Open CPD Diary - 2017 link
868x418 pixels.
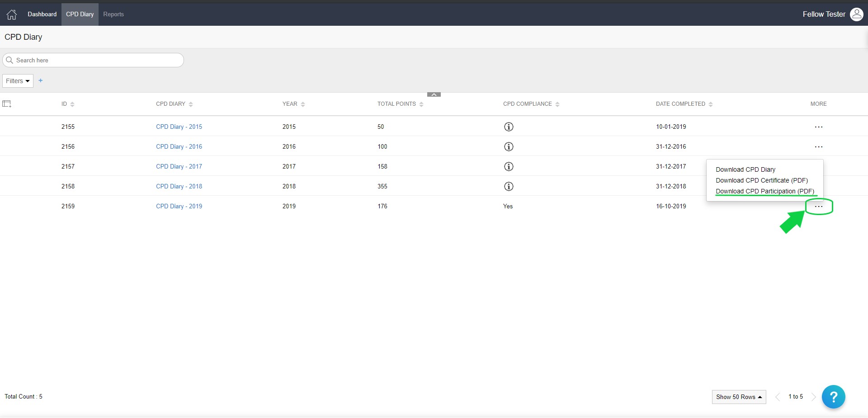(x=179, y=167)
